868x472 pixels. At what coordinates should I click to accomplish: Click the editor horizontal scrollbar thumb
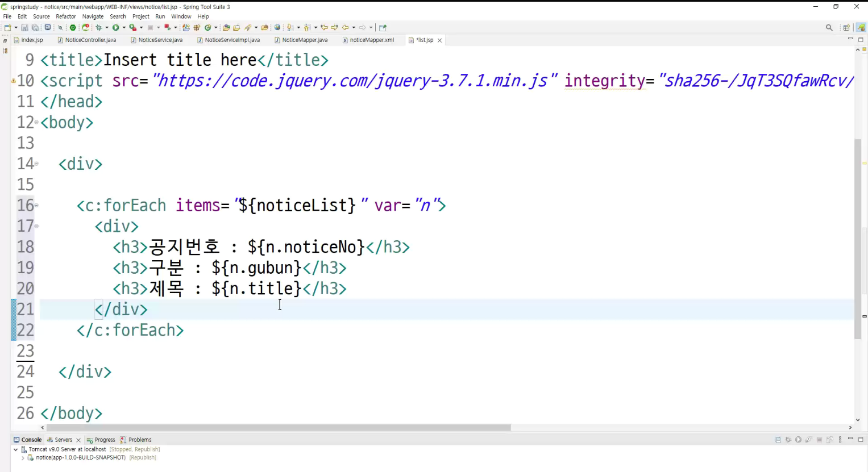pos(279,427)
